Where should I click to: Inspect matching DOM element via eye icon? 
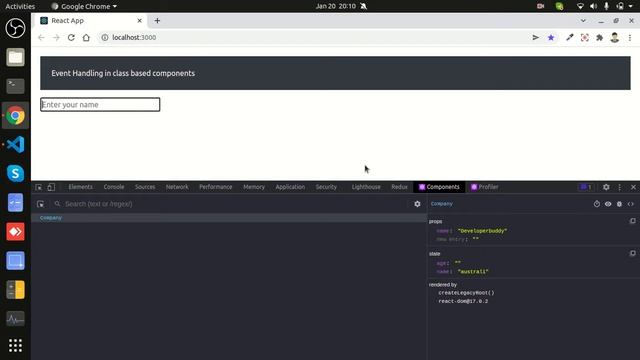[x=608, y=204]
